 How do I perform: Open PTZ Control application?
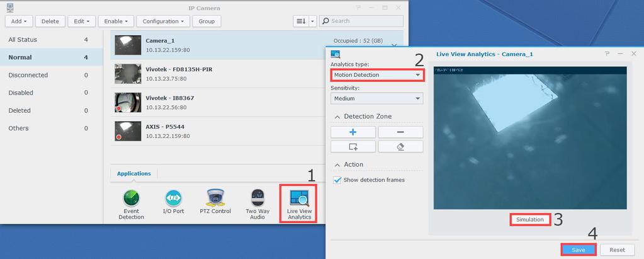tap(215, 202)
